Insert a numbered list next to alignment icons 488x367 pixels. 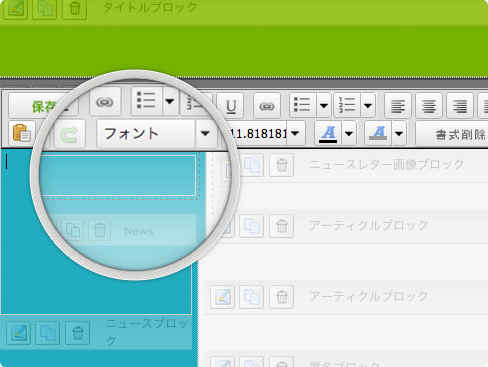pos(347,105)
